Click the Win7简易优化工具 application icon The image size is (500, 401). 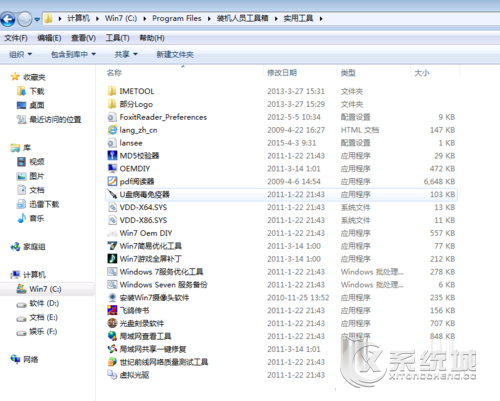[x=112, y=246]
